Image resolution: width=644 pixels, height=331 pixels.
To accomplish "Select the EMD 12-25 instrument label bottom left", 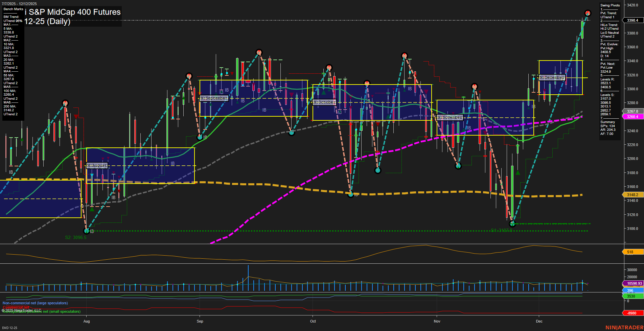I will (x=10, y=328).
